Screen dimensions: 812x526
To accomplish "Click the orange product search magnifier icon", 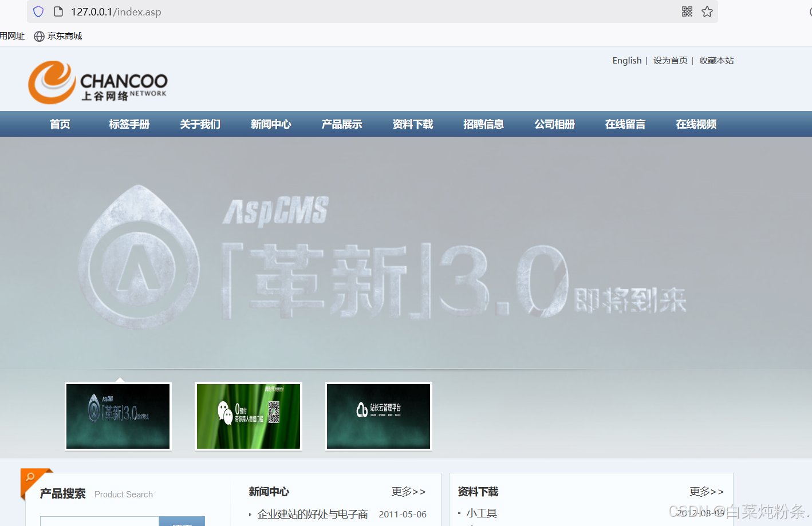I will pos(30,477).
